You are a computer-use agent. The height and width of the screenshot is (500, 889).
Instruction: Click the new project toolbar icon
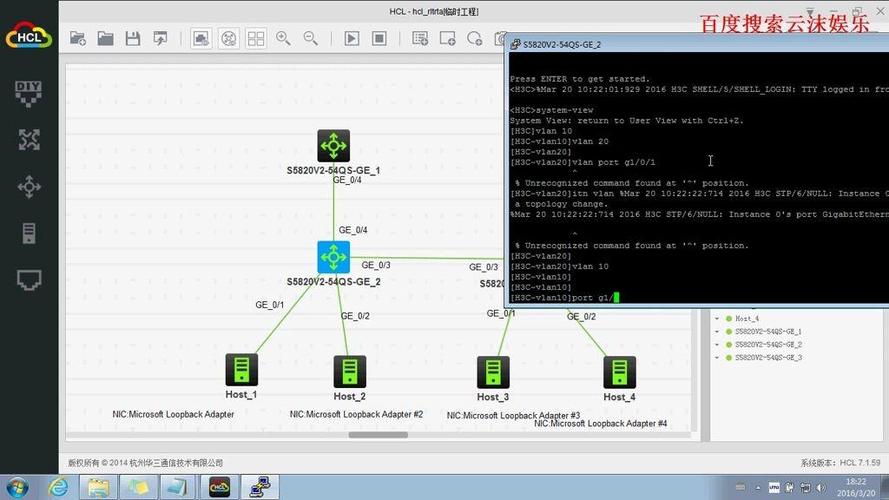[78, 39]
